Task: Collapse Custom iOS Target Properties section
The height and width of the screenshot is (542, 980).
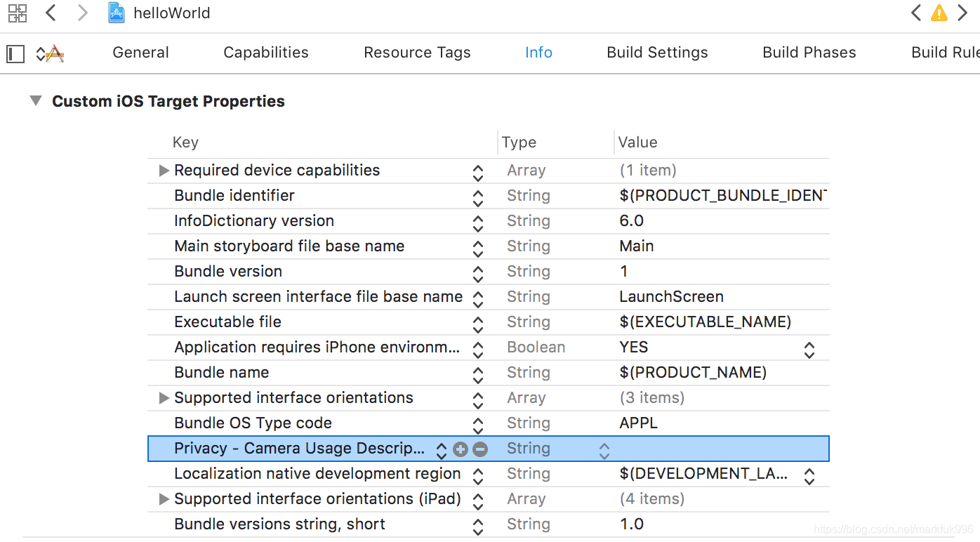Action: [x=36, y=101]
